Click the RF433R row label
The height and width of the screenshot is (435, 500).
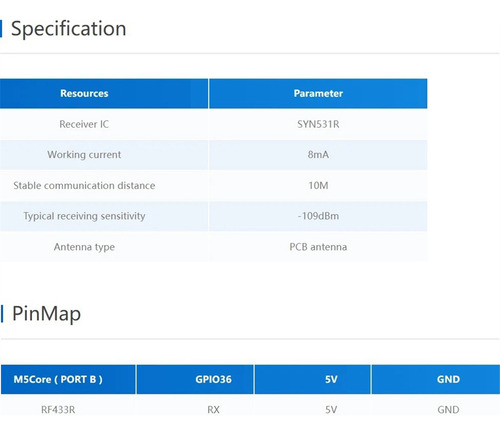58,410
